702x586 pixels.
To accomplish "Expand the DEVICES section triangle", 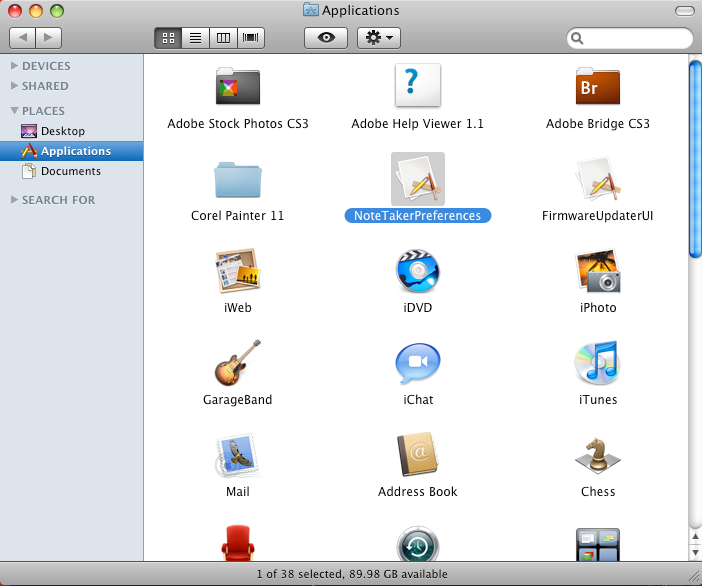I will click(14, 66).
